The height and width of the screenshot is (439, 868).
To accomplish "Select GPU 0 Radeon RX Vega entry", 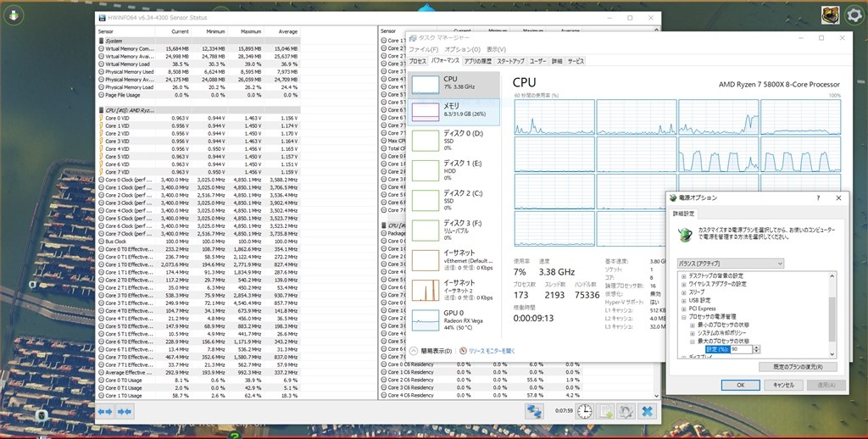I will [454, 320].
